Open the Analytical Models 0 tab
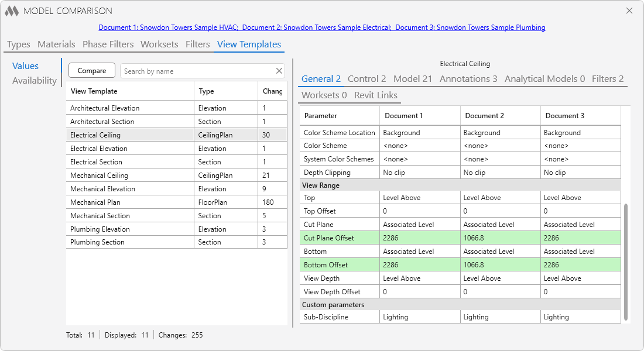This screenshot has height=351, width=644. tap(544, 79)
